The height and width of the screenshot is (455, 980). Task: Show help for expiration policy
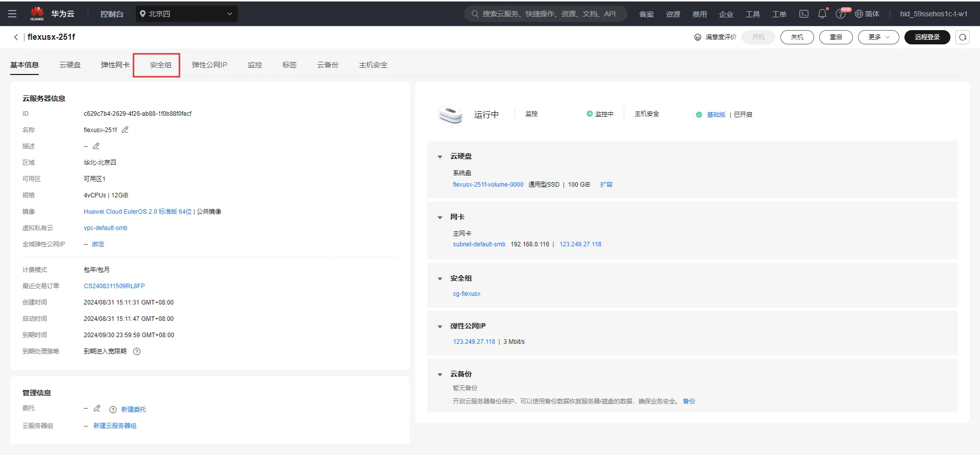(137, 351)
